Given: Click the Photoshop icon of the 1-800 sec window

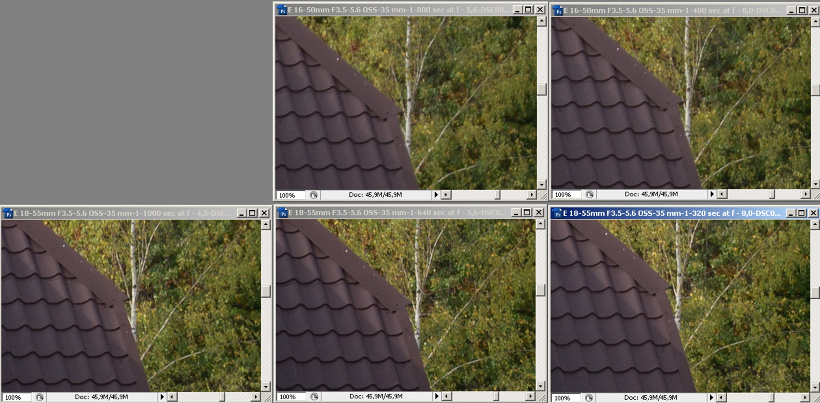Looking at the screenshot, I should tap(282, 9).
